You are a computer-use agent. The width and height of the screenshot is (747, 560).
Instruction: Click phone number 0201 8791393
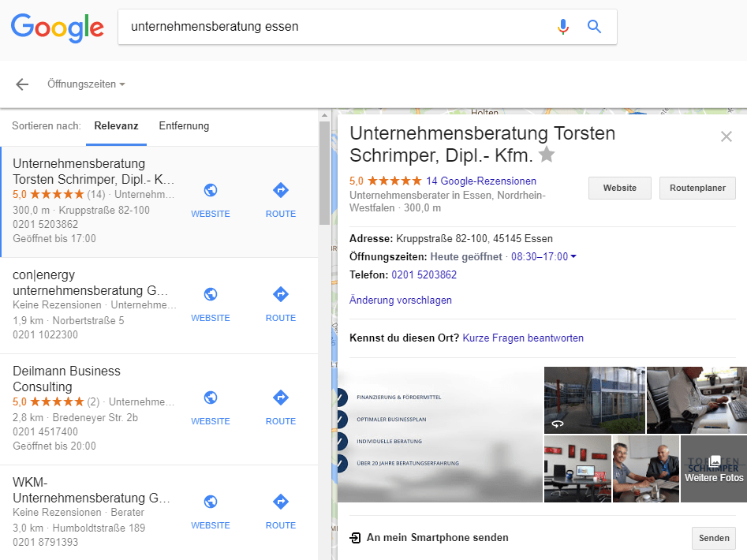pos(45,543)
